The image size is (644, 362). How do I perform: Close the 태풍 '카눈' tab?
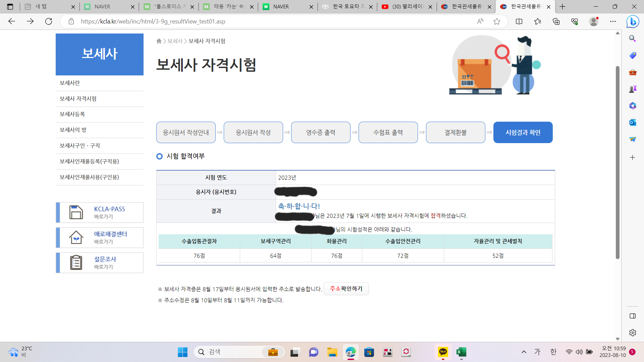coord(252,7)
